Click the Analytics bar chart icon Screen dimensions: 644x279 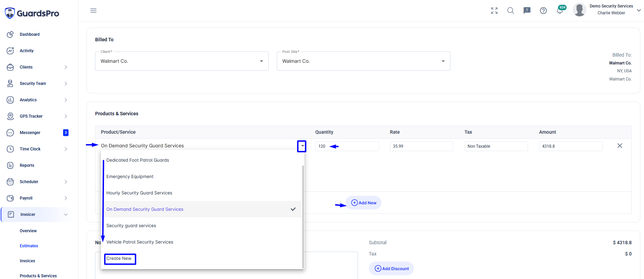pos(10,100)
